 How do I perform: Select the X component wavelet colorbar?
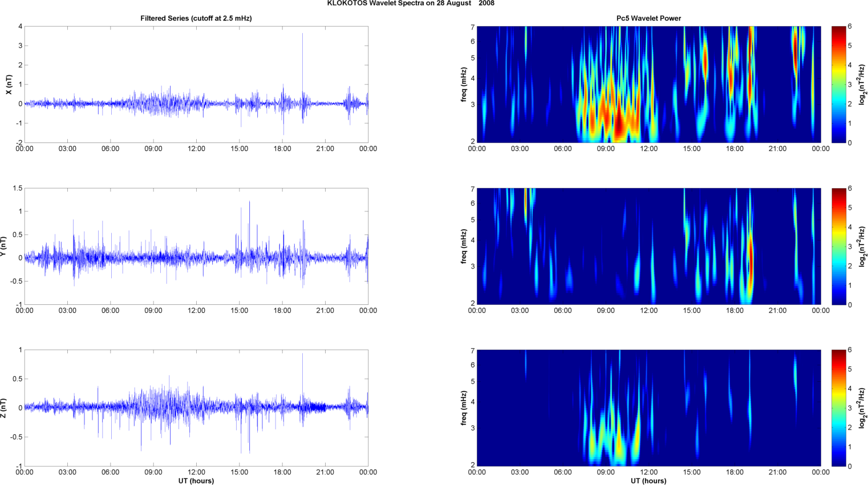[x=839, y=84]
